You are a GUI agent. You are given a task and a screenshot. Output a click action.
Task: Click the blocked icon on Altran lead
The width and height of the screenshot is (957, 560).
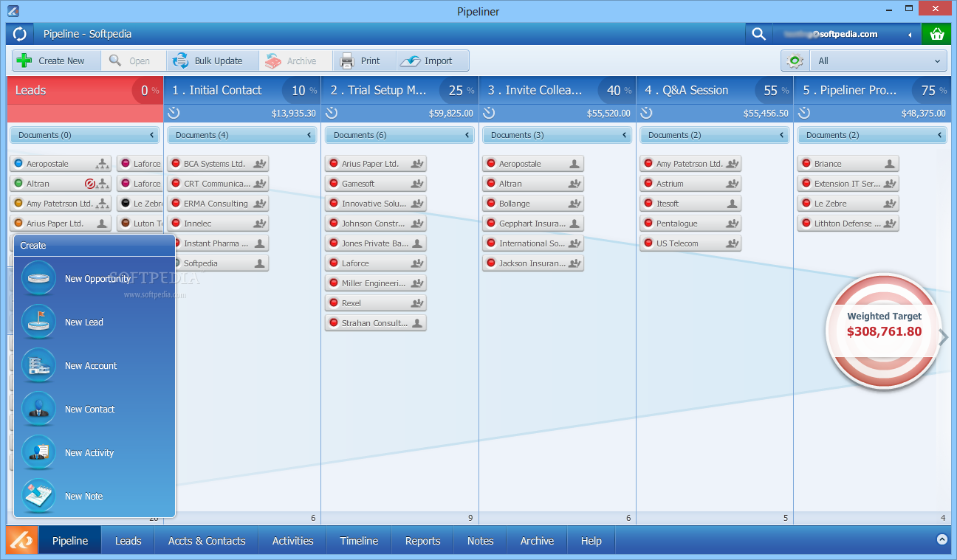point(90,184)
